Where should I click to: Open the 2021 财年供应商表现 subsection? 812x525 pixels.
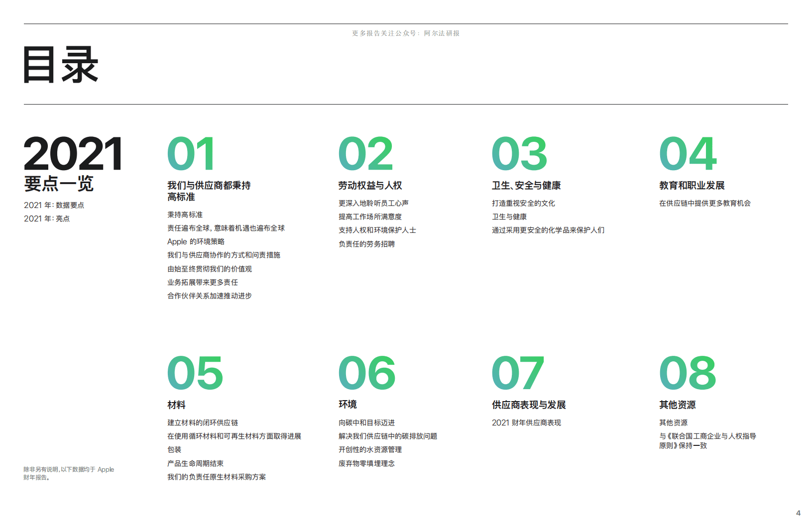click(526, 422)
